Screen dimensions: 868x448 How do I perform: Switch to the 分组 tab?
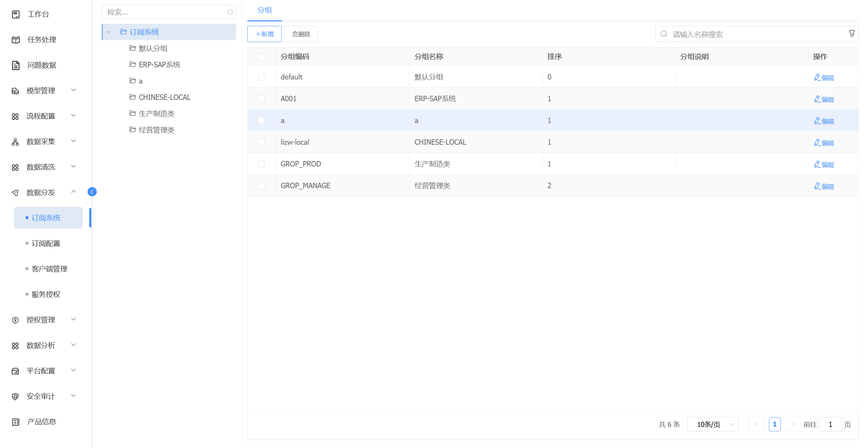[264, 10]
